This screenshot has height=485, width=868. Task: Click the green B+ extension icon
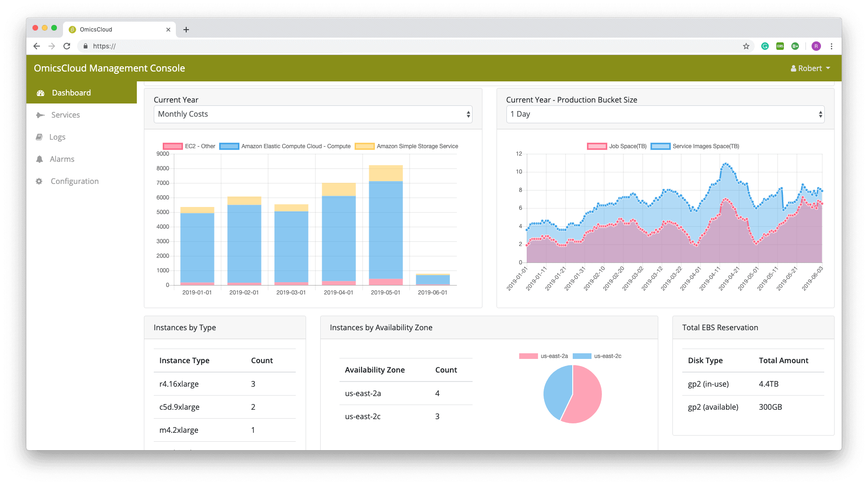point(795,46)
